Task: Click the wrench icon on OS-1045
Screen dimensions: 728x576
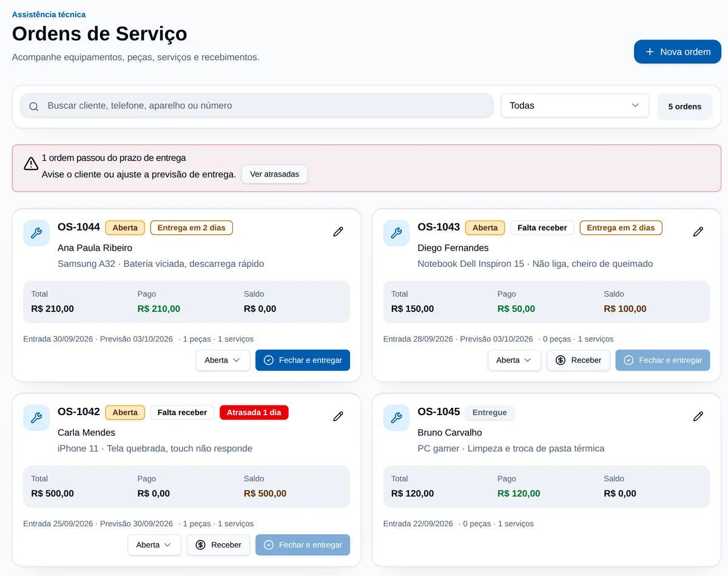Action: click(396, 418)
